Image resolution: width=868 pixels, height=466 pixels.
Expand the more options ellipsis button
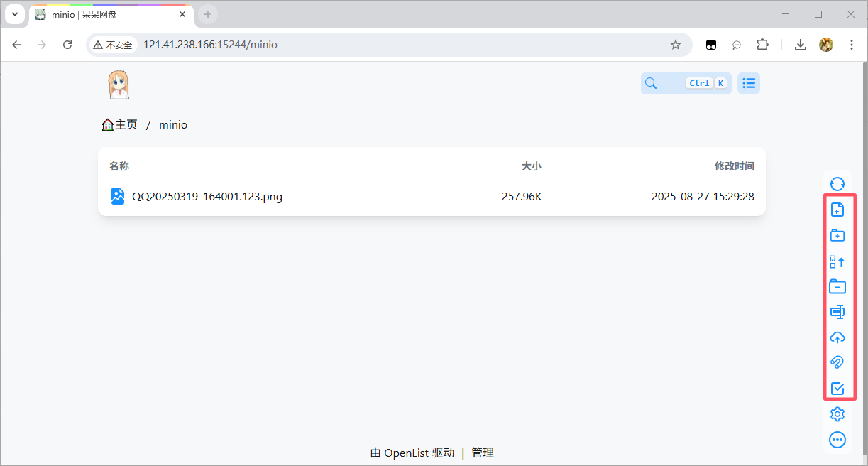click(x=837, y=440)
